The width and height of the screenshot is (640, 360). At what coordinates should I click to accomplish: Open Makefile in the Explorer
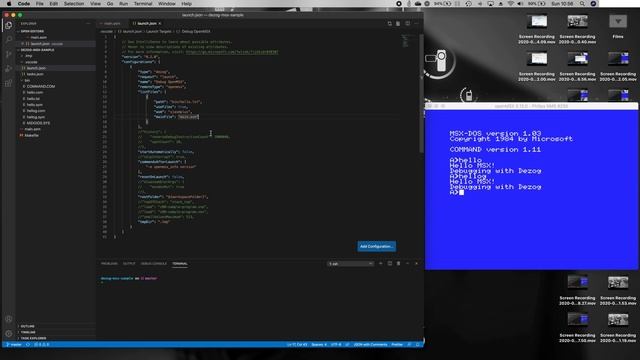(x=31, y=135)
